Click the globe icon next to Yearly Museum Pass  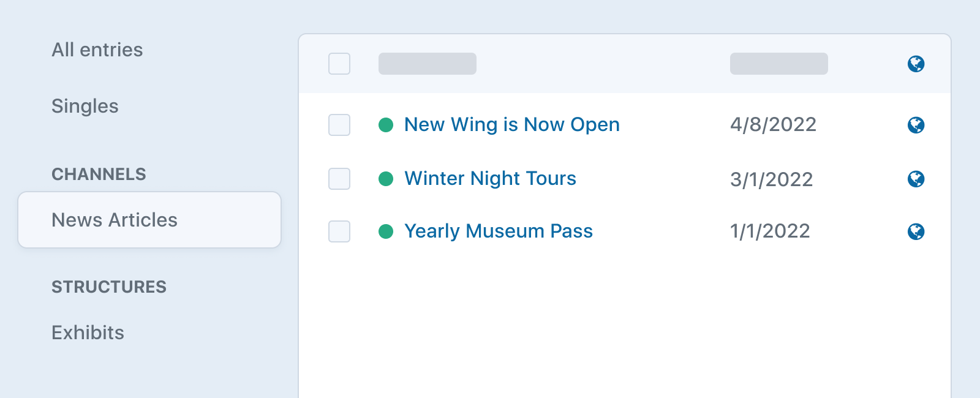point(916,232)
